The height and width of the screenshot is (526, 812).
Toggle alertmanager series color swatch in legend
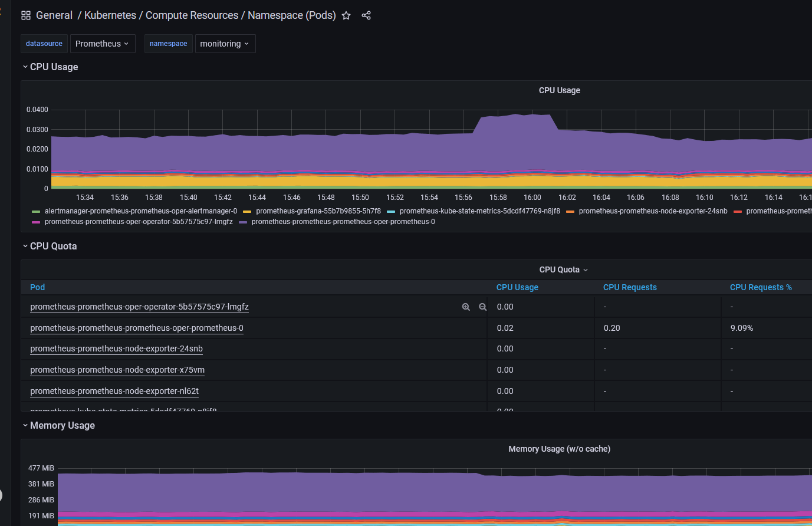(36, 211)
